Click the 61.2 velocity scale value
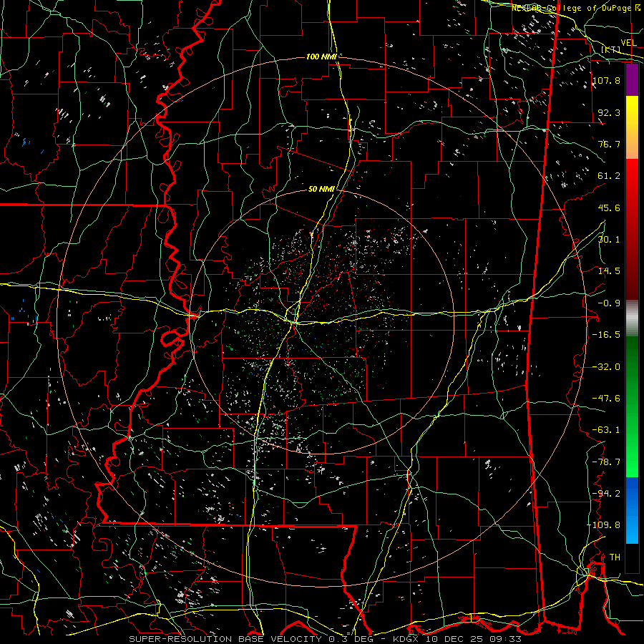644x644 pixels. 609,176
